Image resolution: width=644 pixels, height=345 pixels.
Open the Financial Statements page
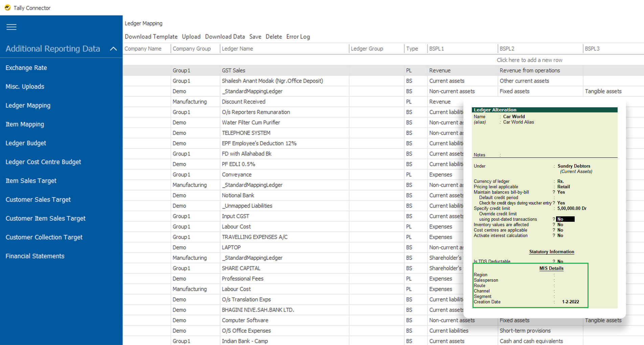pos(35,256)
